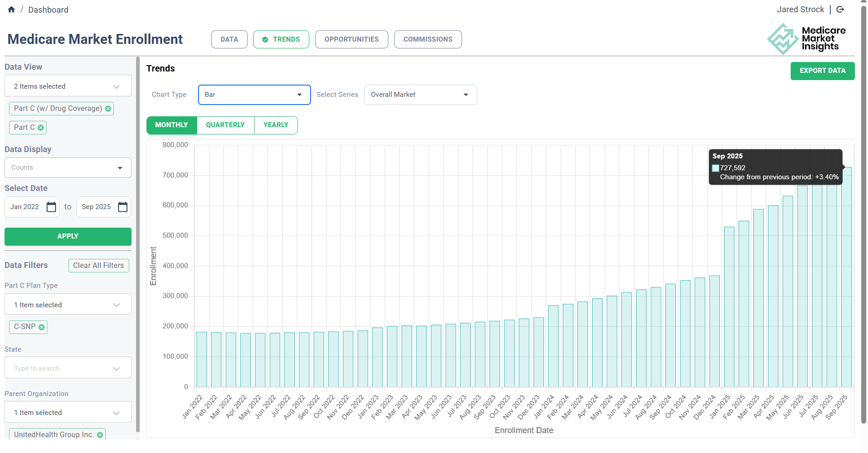
Task: Remove the Part C (w/ Drug Coverage) chip
Action: [x=108, y=109]
